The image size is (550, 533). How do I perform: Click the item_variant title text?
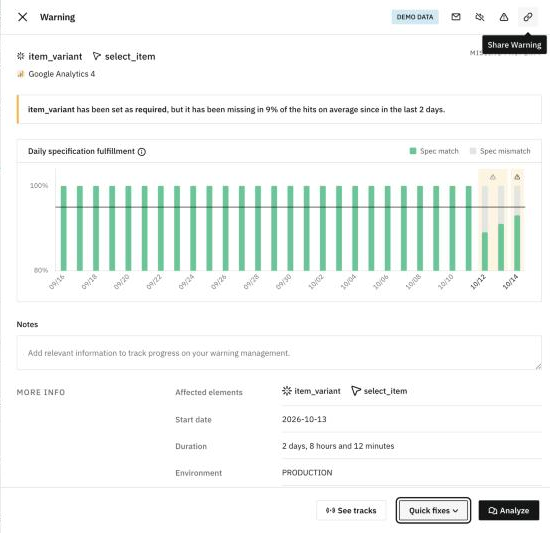(x=55, y=56)
